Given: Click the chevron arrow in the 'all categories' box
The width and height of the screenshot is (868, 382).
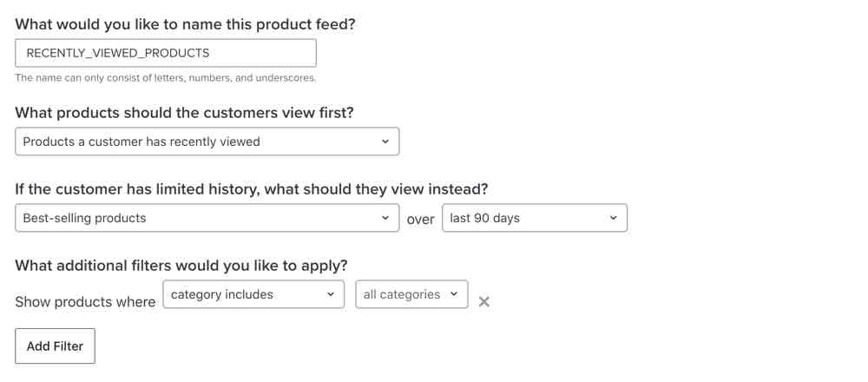Looking at the screenshot, I should (454, 294).
